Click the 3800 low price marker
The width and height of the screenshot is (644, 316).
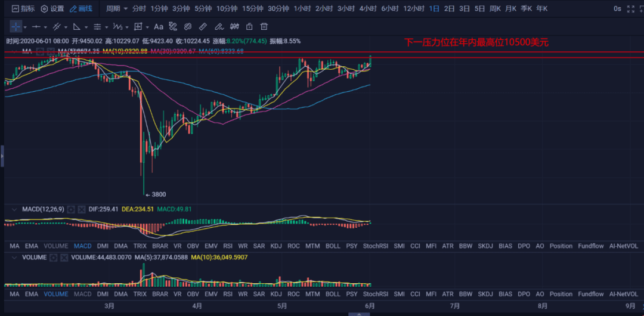tap(156, 194)
